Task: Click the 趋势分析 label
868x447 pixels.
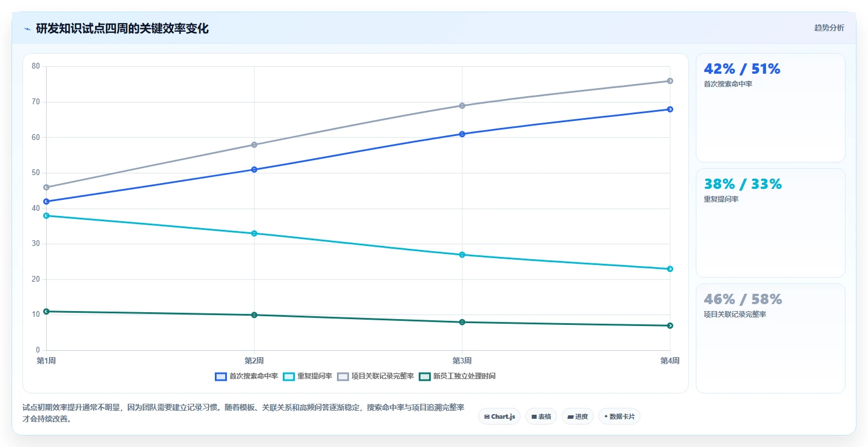Action: tap(829, 28)
